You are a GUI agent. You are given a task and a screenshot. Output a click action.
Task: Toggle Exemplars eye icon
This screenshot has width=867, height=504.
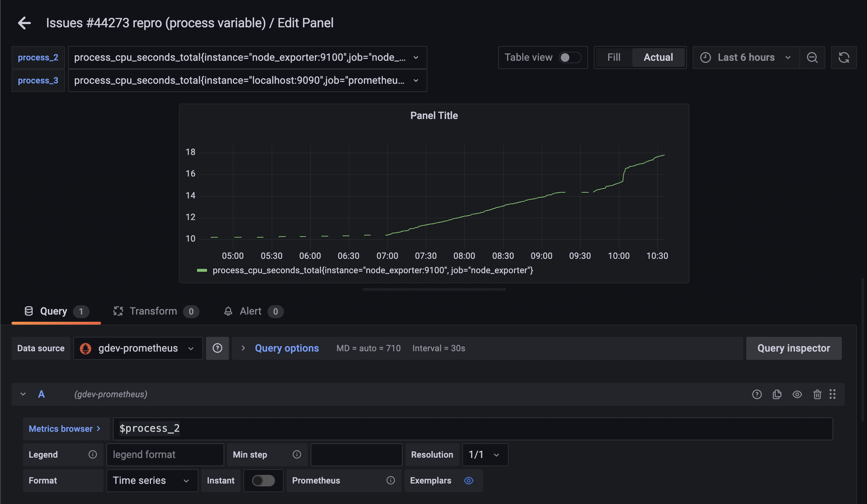pos(469,481)
